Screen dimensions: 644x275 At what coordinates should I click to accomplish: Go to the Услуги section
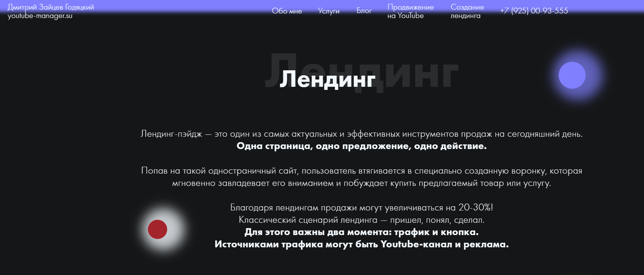(329, 11)
